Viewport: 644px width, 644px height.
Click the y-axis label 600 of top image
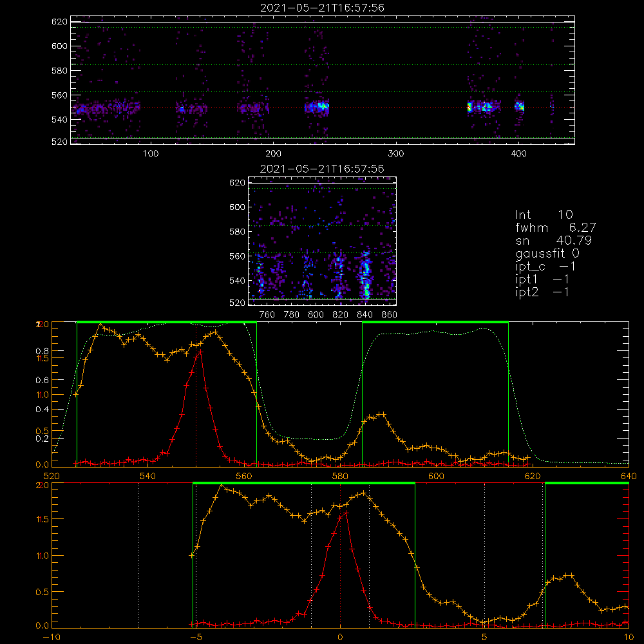point(59,46)
